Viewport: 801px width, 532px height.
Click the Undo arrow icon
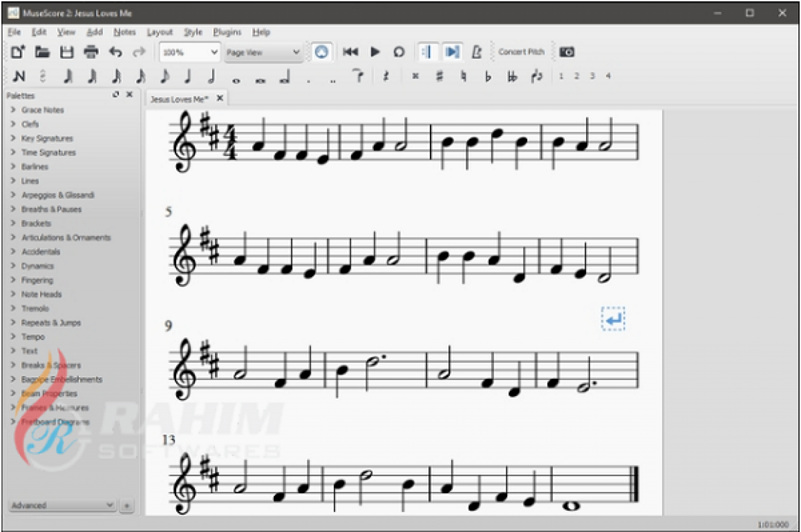pyautogui.click(x=115, y=52)
